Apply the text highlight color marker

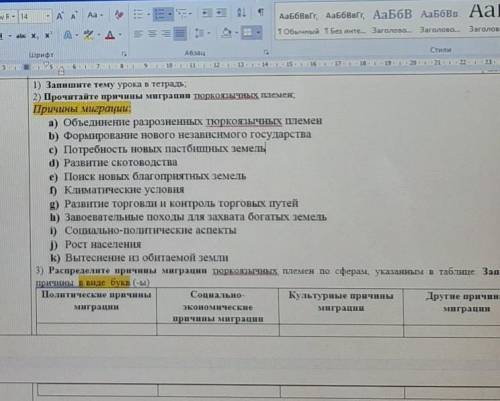(x=88, y=35)
